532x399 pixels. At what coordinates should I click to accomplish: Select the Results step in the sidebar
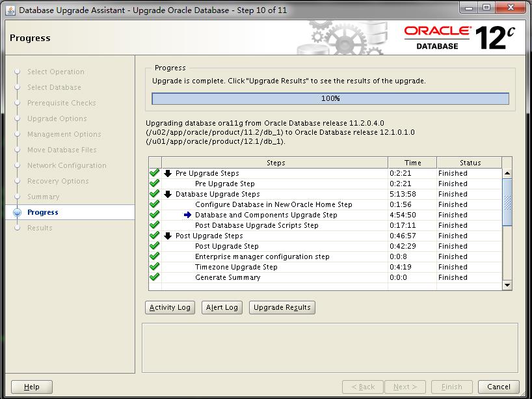[40, 228]
